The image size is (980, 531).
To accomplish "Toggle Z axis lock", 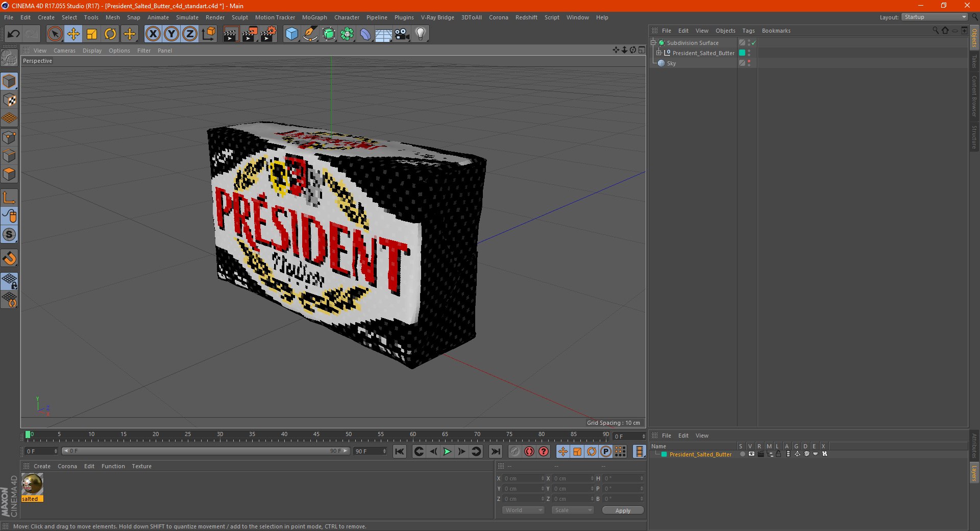I will point(190,34).
